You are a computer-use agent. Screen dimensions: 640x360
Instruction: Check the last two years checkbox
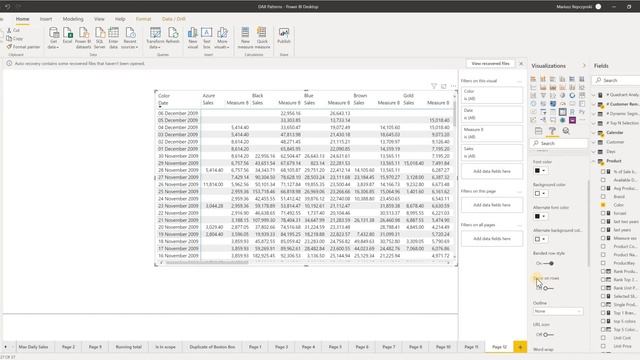[603, 222]
